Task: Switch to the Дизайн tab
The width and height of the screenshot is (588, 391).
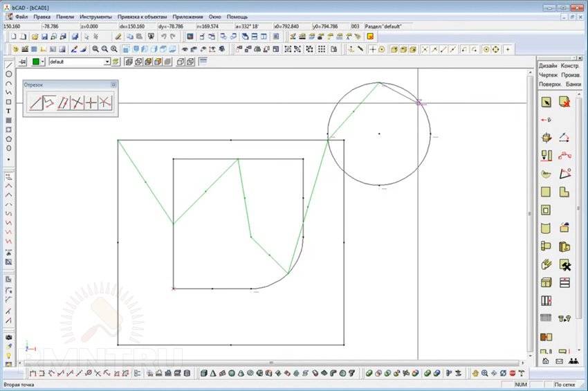Action: [549, 66]
